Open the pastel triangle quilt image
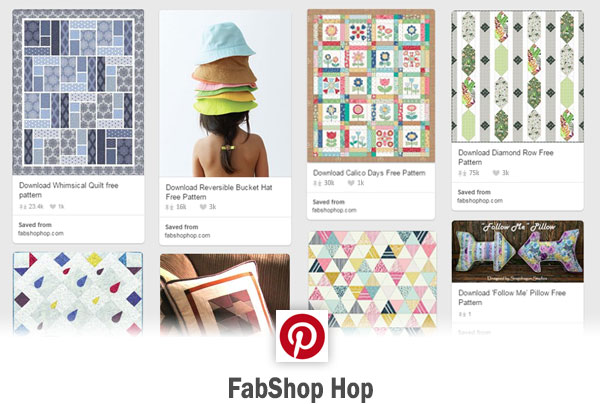The height and width of the screenshot is (404, 600). tap(372, 280)
